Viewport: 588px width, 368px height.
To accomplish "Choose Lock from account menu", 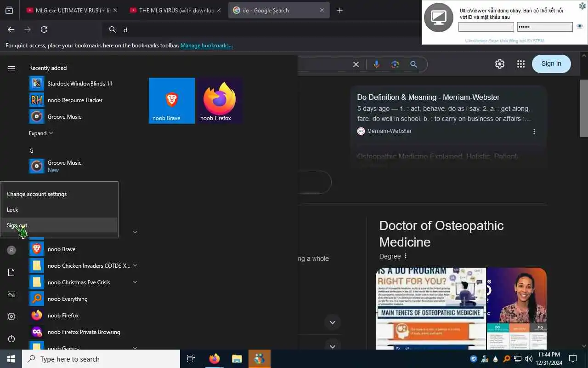I will (59, 210).
